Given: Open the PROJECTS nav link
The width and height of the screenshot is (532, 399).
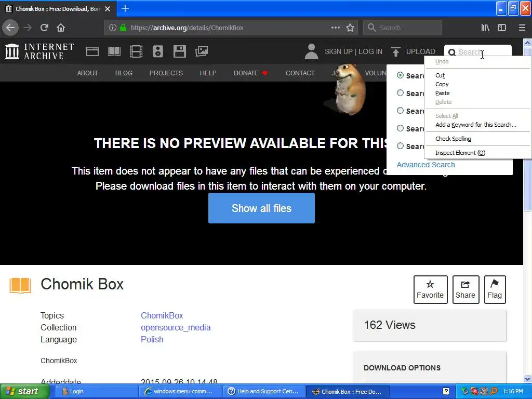Looking at the screenshot, I should [x=166, y=73].
